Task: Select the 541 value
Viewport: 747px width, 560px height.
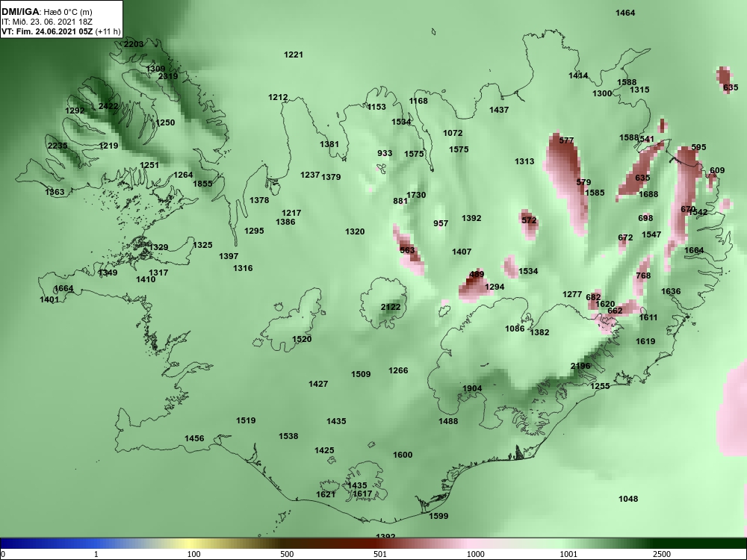Action: (x=647, y=140)
